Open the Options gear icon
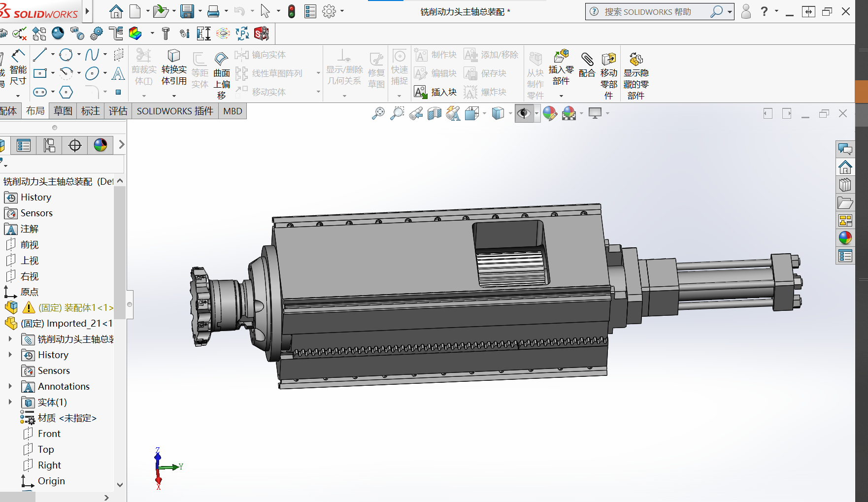This screenshot has height=502, width=868. tap(329, 11)
